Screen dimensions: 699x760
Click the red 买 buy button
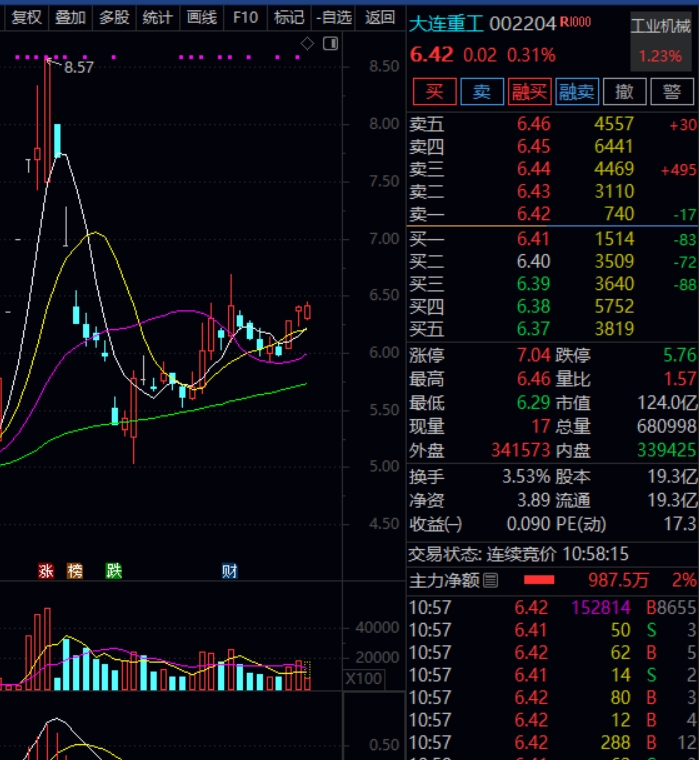(x=434, y=91)
